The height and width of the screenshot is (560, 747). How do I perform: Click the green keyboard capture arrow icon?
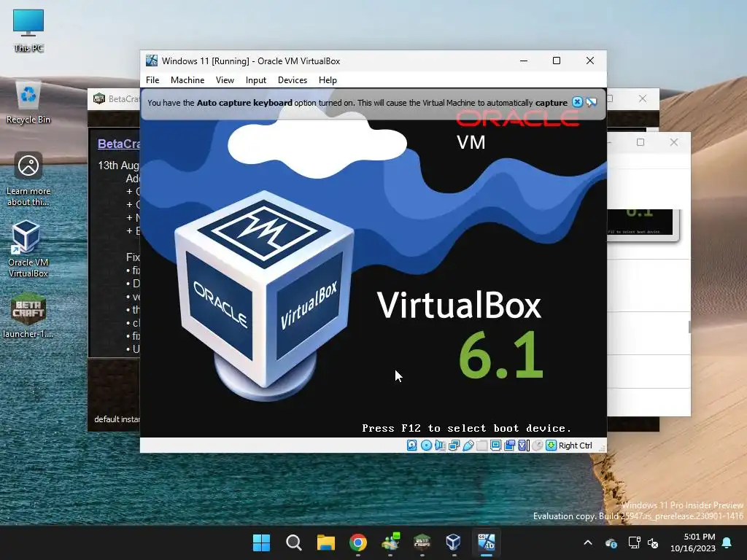tap(551, 446)
